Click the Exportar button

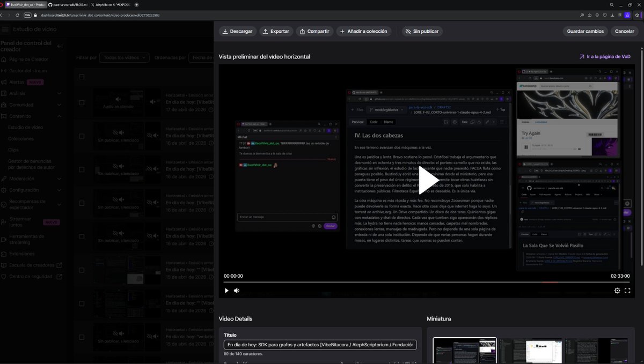click(x=276, y=31)
